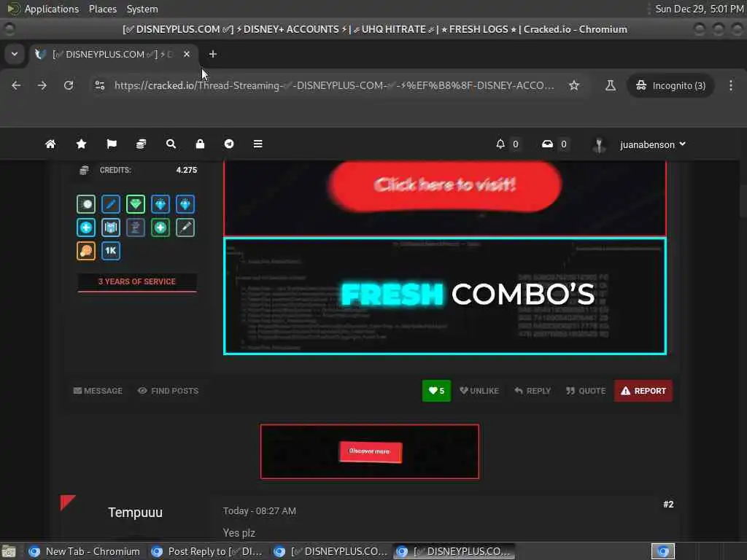This screenshot has height=560, width=747.
Task: Open a new browser tab
Action: [x=213, y=54]
